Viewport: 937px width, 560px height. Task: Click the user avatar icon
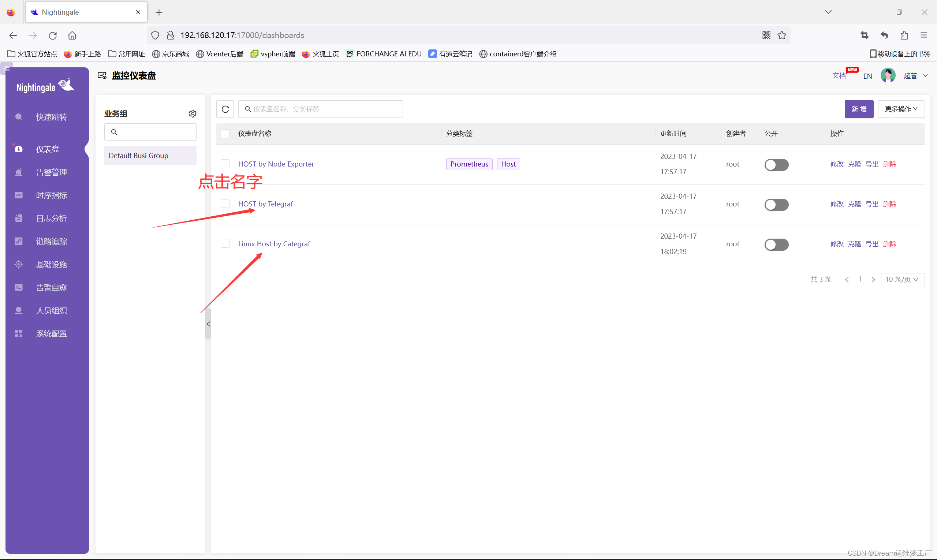888,75
